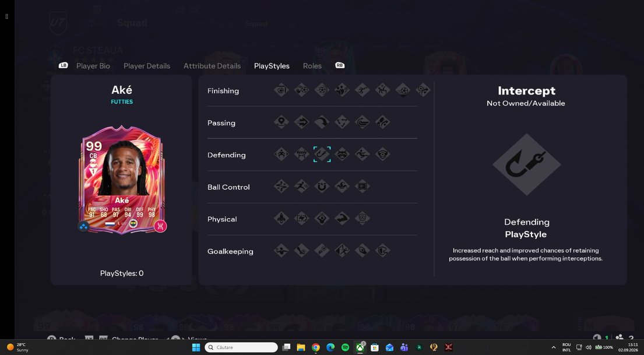Open Spotify from the taskbar
The width and height of the screenshot is (644, 355).
click(345, 347)
